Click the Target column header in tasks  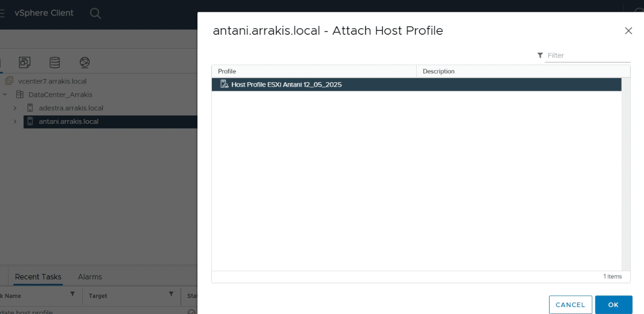pos(98,295)
